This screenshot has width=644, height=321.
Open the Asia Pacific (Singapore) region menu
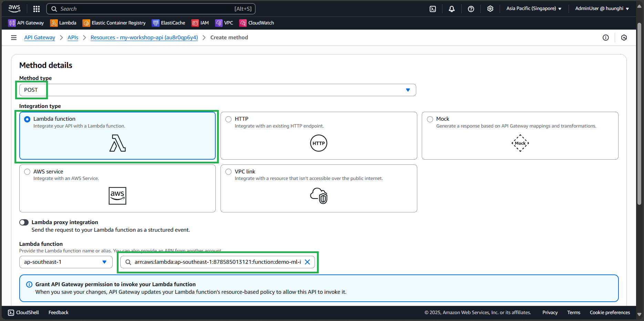pos(534,9)
